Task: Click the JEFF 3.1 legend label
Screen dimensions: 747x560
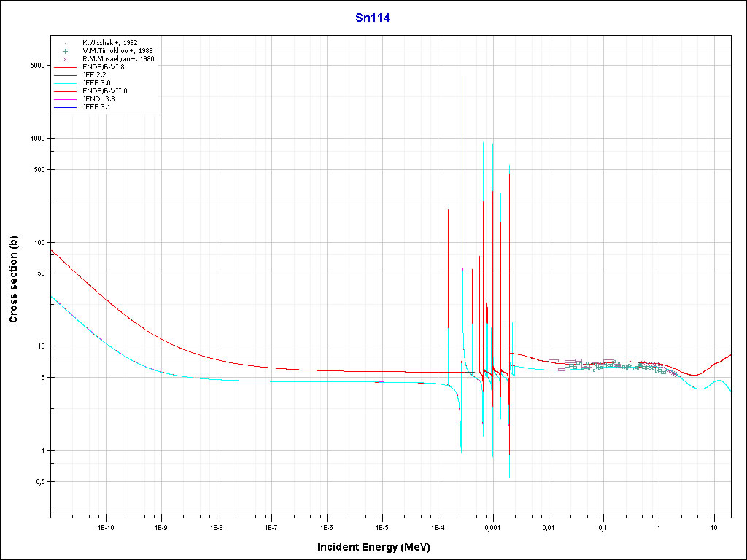Action: [97, 107]
